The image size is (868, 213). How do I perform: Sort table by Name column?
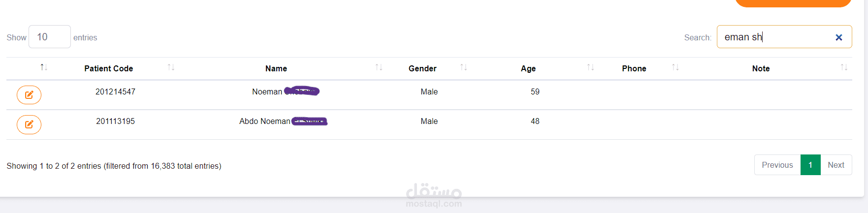click(276, 68)
